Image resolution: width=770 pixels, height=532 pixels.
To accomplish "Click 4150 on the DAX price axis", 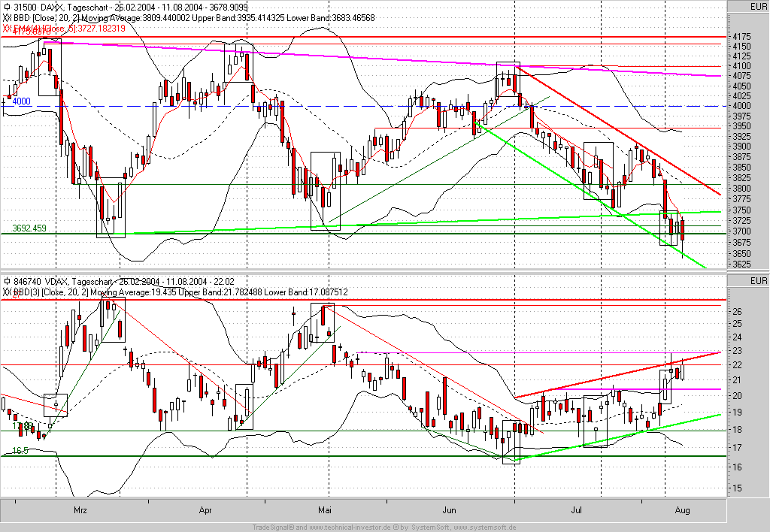I will 741,46.
